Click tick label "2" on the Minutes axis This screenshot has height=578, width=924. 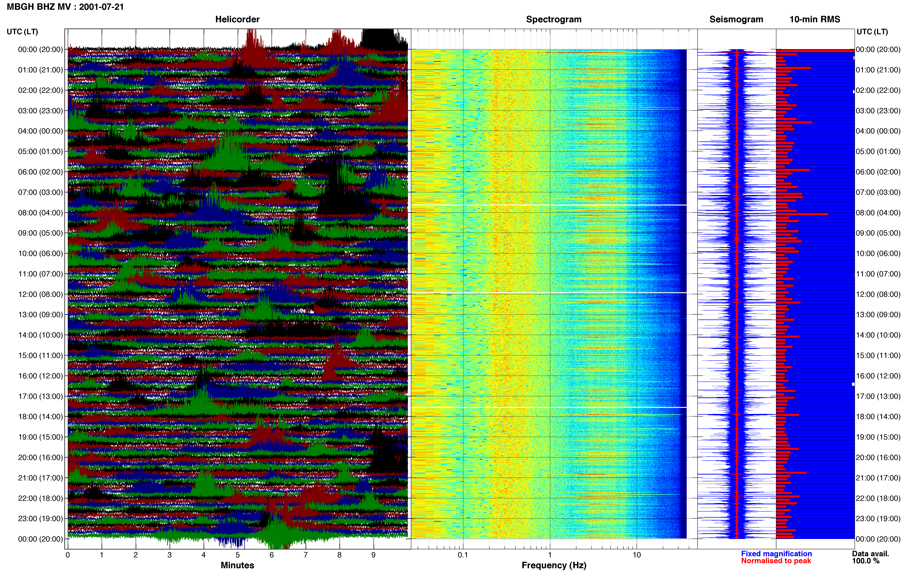pos(136,555)
